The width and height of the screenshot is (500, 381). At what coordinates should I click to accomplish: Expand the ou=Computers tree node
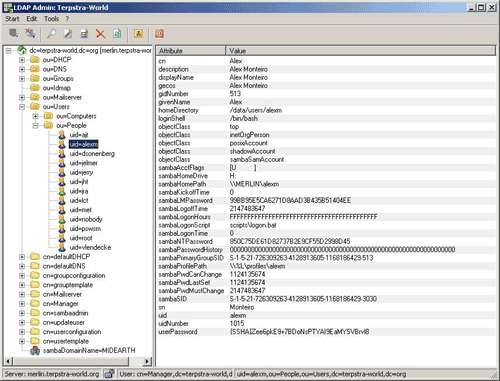point(35,116)
